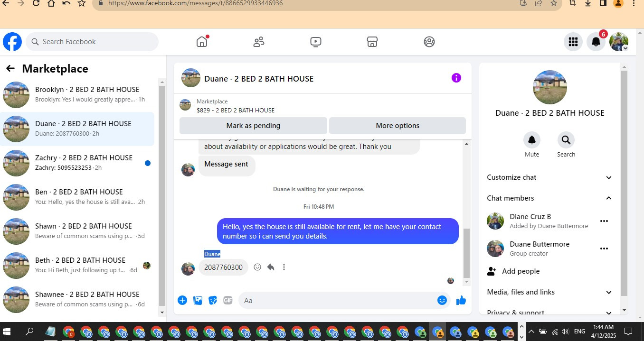Open account profile picture menu
Image resolution: width=644 pixels, height=341 pixels.
619,42
